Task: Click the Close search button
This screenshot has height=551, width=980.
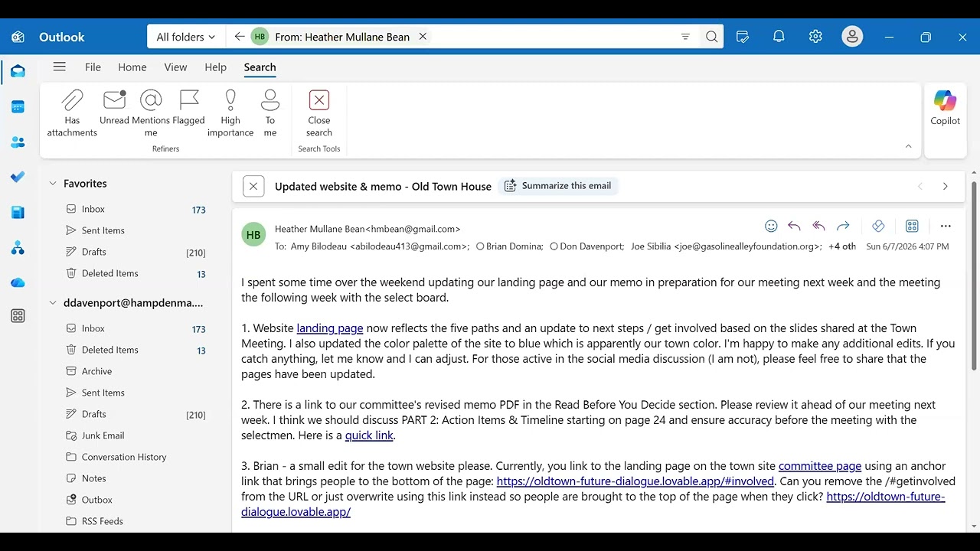Action: 319,113
